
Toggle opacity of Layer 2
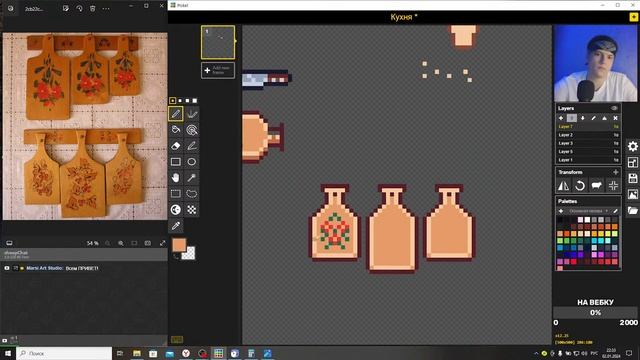pos(616,135)
